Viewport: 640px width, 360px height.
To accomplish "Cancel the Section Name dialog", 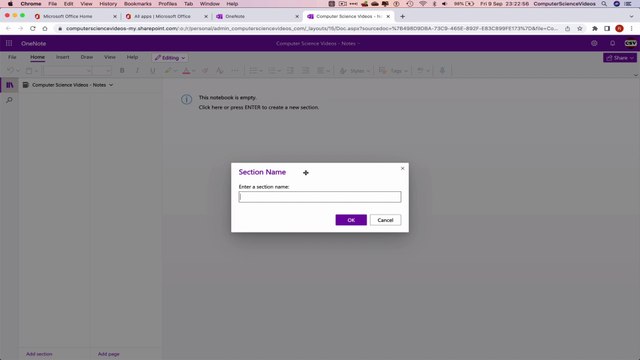I will [x=385, y=220].
